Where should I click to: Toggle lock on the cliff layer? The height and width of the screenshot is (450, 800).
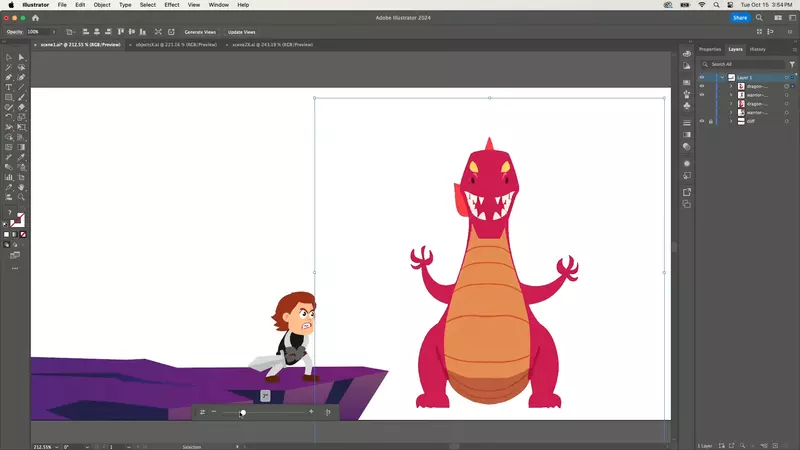coord(711,121)
